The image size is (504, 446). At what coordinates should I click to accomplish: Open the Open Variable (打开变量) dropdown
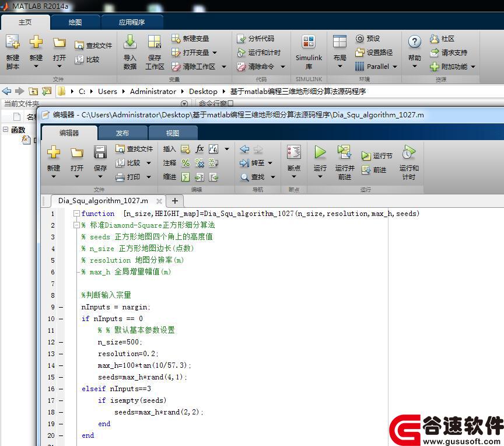[215, 53]
